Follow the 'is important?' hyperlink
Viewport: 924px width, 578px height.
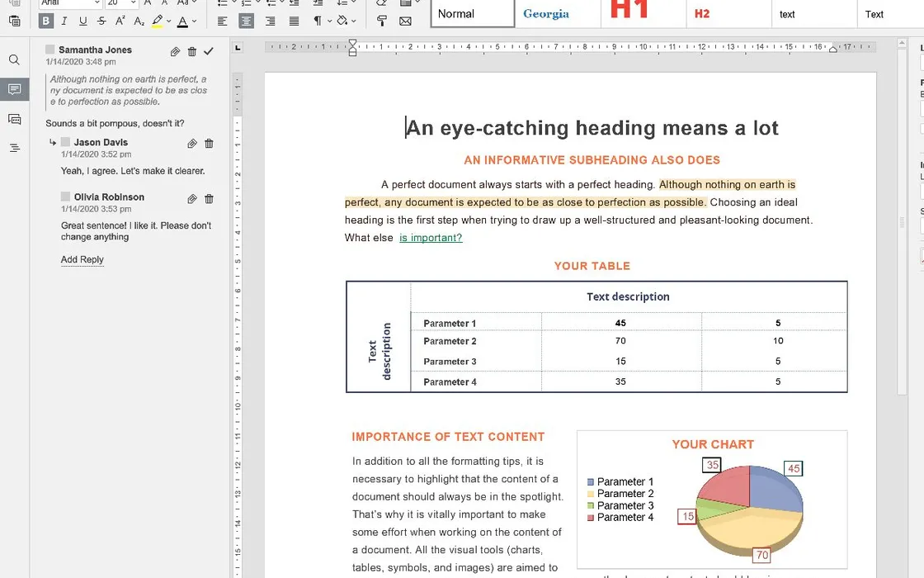[x=431, y=238]
